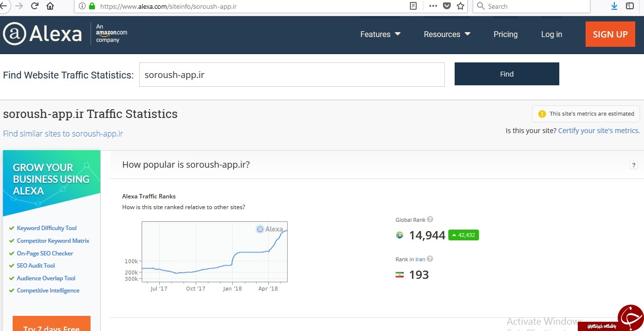
Task: Click the globe icon beside global rank
Action: [400, 235]
